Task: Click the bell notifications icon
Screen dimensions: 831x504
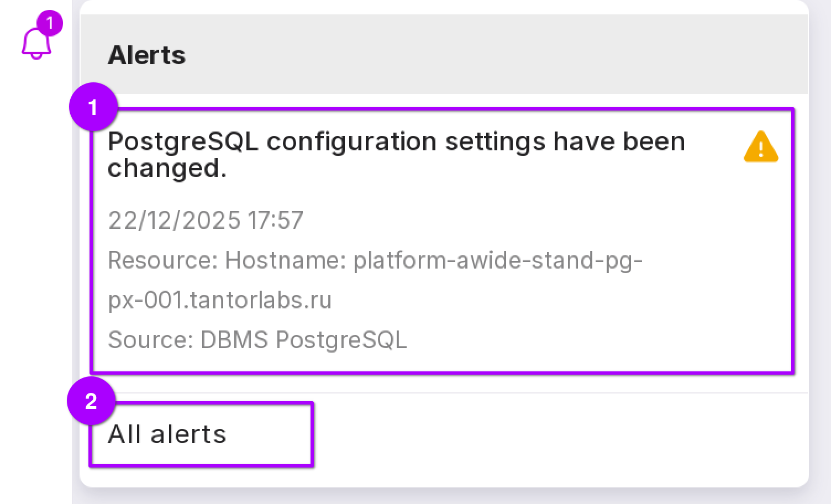Action: pos(35,44)
